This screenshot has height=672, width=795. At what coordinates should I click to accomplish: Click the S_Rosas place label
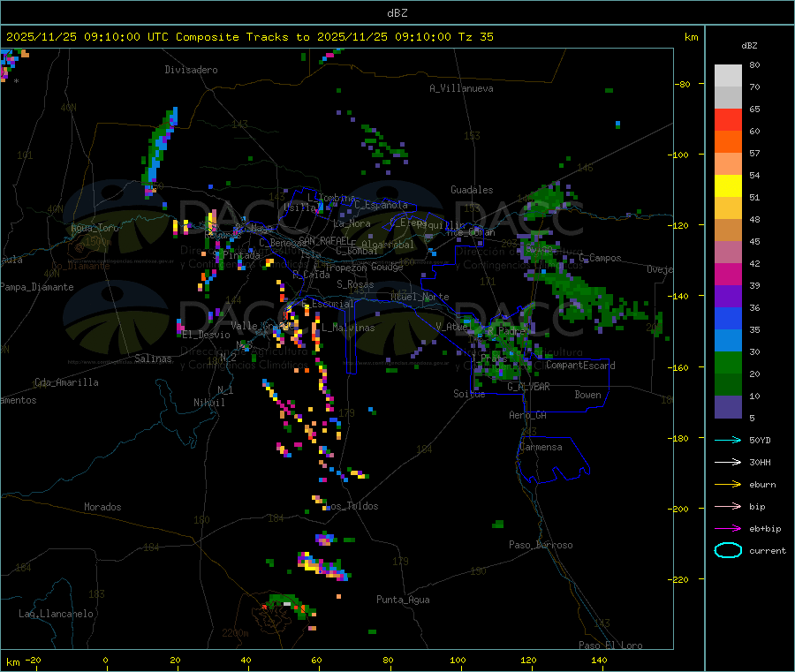355,284
